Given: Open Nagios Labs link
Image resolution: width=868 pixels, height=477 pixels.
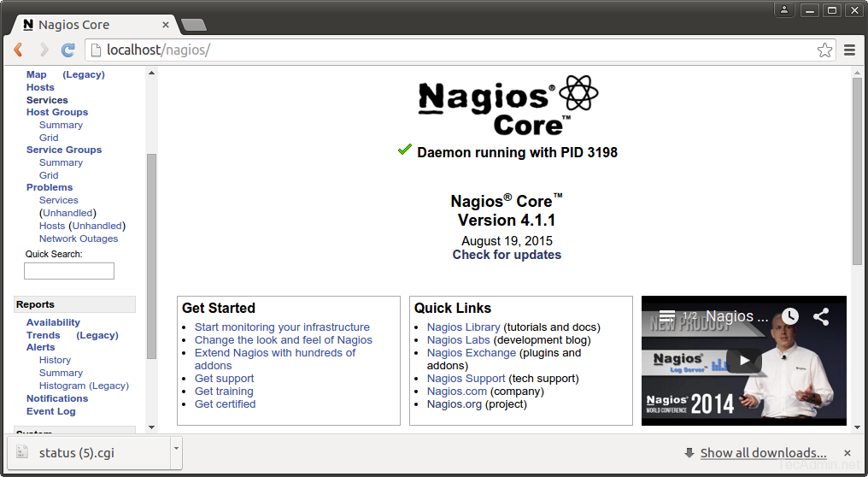Looking at the screenshot, I should tap(459, 340).
